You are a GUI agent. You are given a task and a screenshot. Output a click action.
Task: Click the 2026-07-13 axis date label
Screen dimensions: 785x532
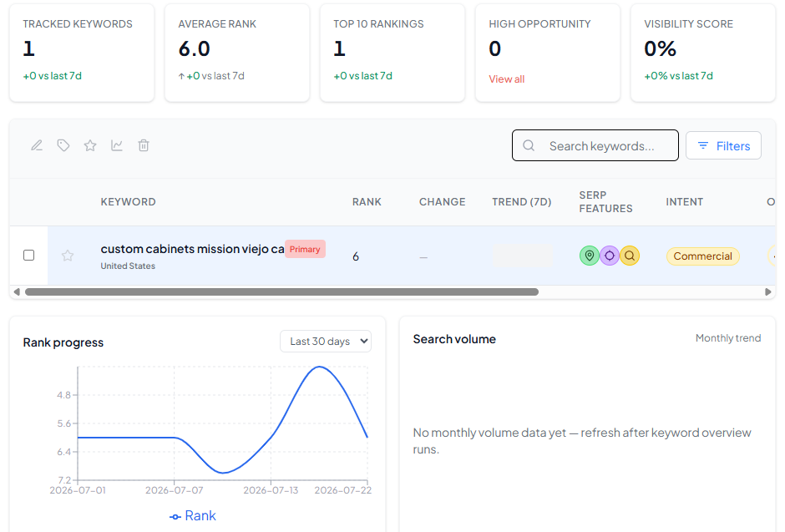(271, 490)
